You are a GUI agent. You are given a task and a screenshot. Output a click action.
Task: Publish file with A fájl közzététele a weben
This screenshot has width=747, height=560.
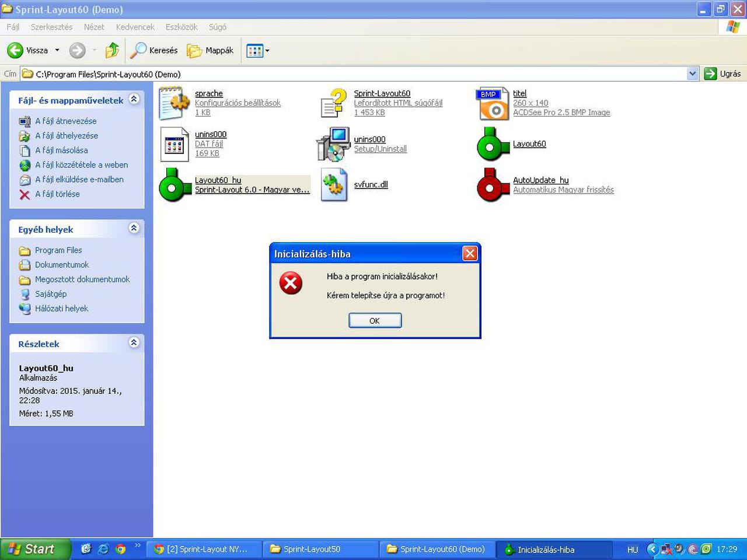pos(81,164)
